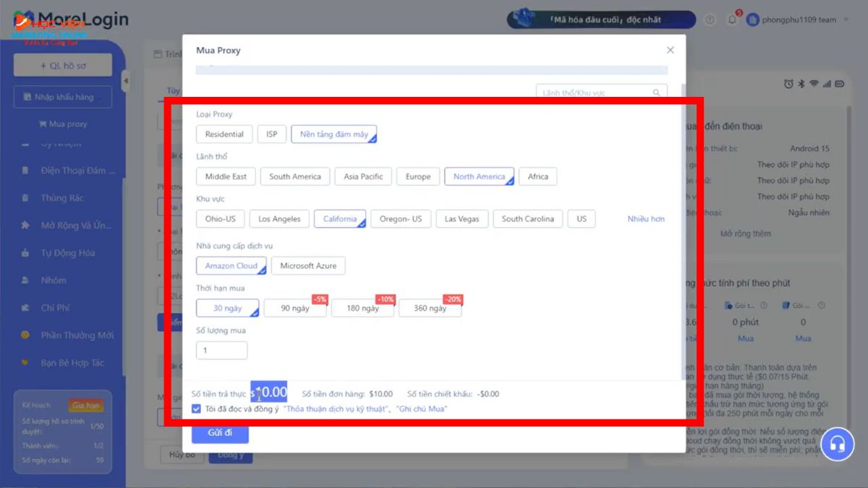Click the Gửi đi submit button
Image resolution: width=868 pixels, height=488 pixels.
click(220, 432)
